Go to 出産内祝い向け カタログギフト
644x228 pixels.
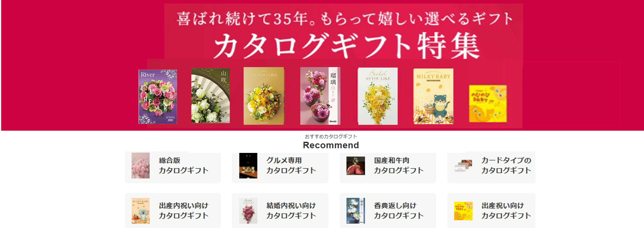click(173, 210)
